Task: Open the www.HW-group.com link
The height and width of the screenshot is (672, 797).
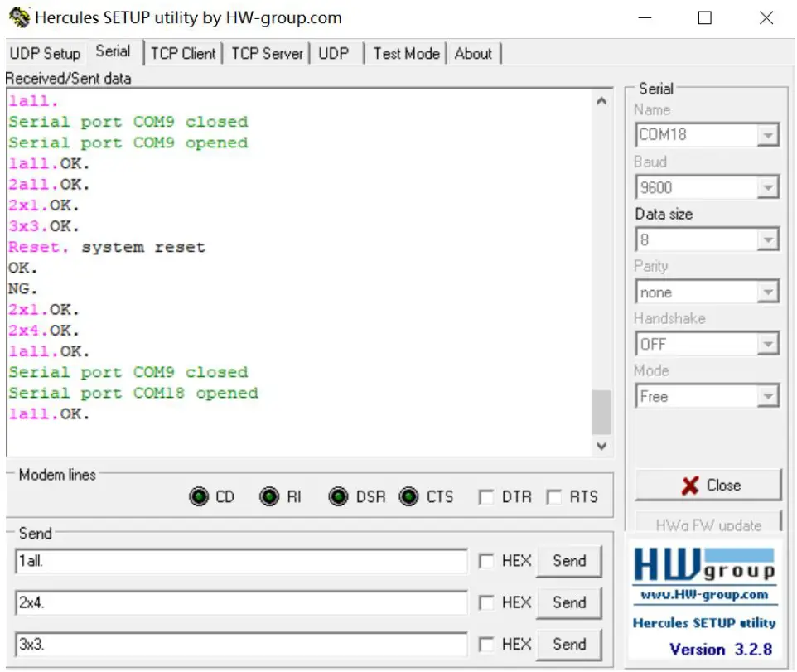Action: [x=704, y=595]
